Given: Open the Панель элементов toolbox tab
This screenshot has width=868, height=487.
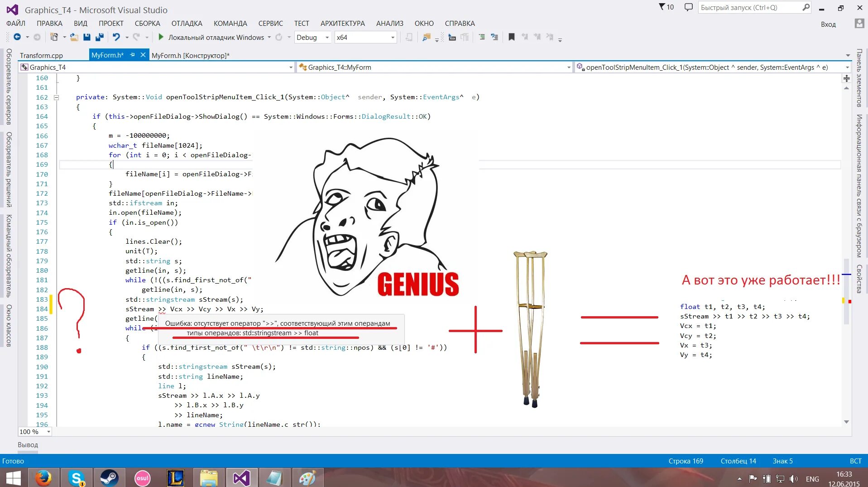Looking at the screenshot, I should coord(859,78).
